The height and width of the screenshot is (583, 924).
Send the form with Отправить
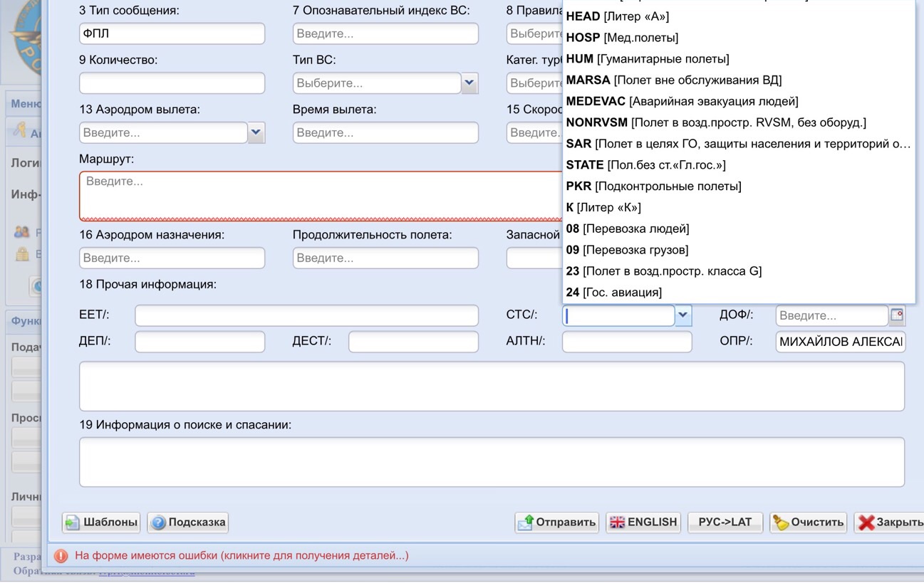tap(556, 522)
